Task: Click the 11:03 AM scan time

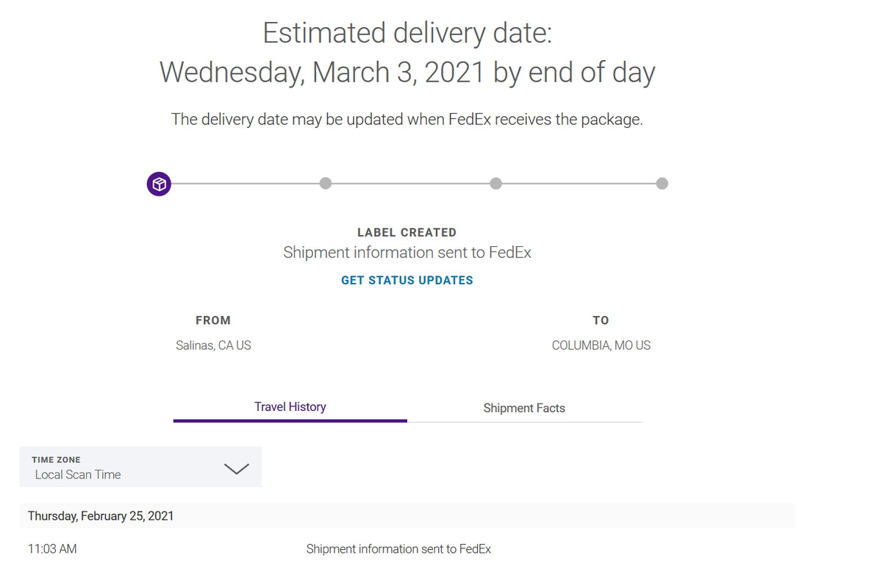Action: [52, 549]
